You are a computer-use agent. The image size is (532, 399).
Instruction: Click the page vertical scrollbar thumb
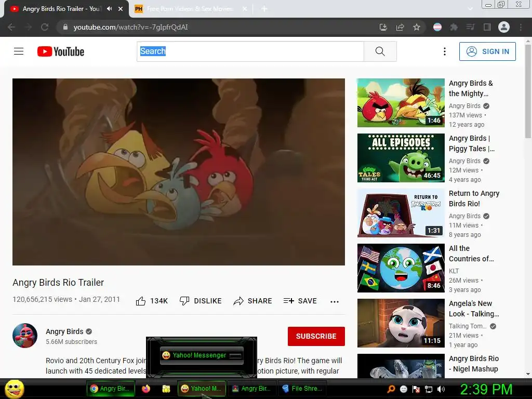coord(528,91)
